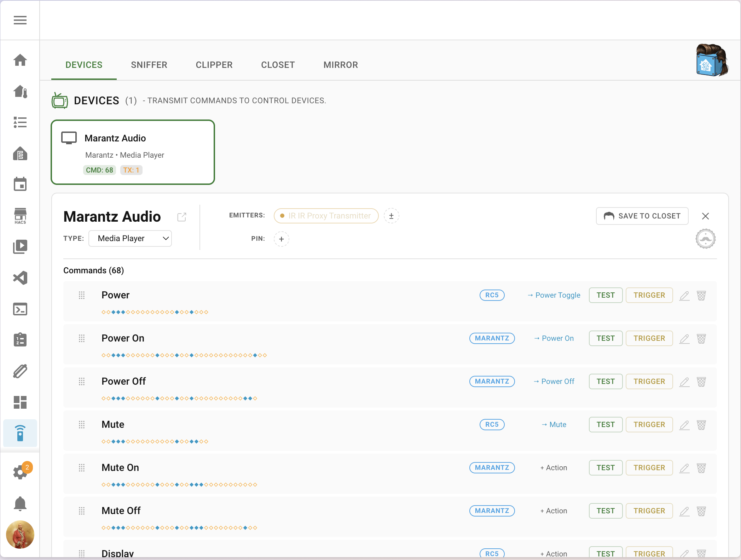This screenshot has width=741, height=560.
Task: Open the paperclip sidebar icon
Action: 20,371
